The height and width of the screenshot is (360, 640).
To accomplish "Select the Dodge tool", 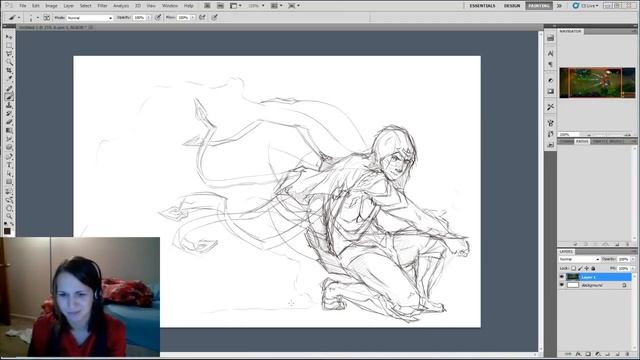I will (x=9, y=148).
